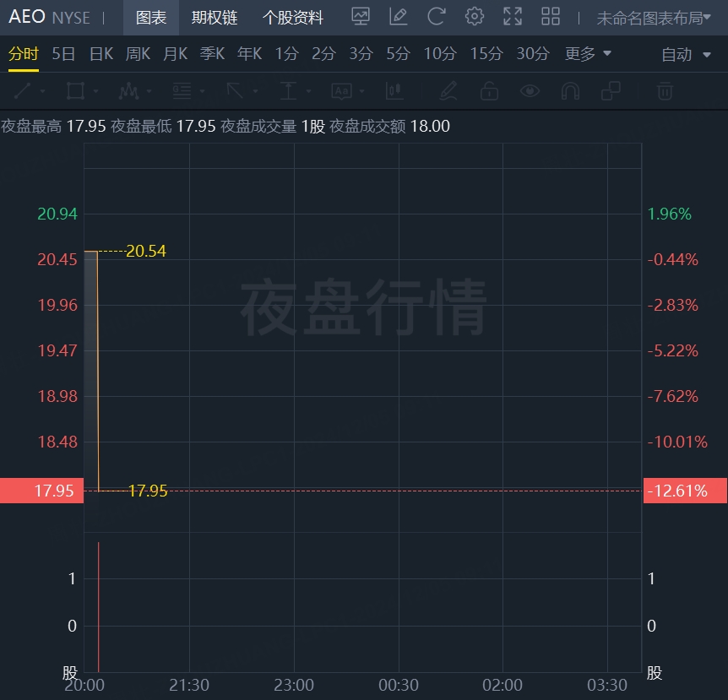
Task: Refresh the chart with reload icon
Action: [x=437, y=17]
